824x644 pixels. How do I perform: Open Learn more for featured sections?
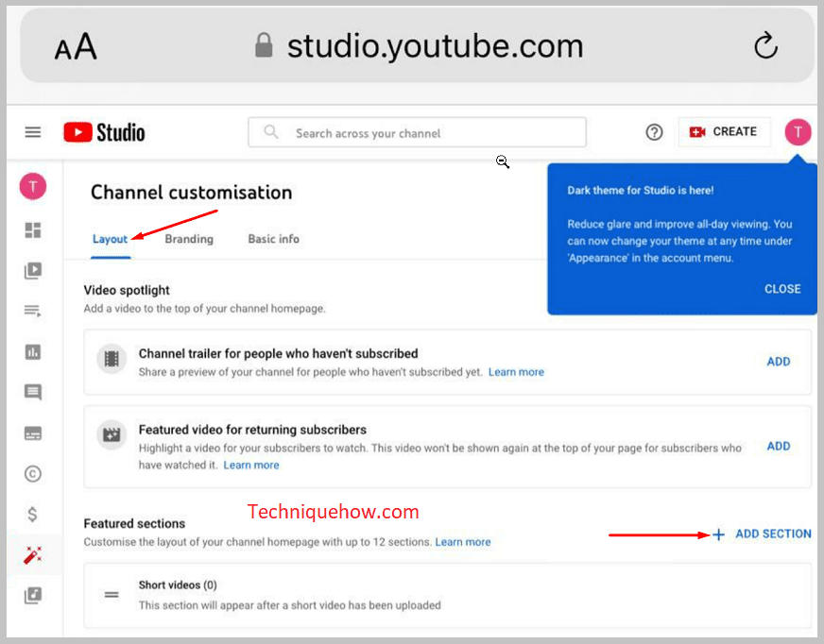coord(463,542)
